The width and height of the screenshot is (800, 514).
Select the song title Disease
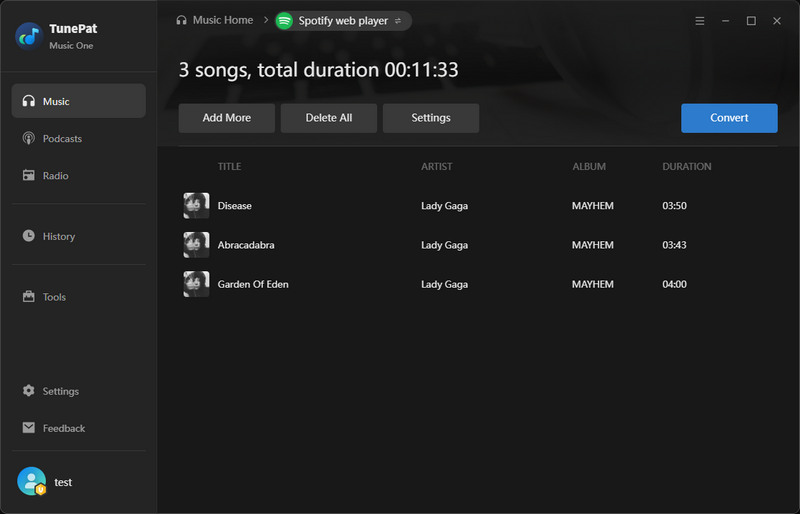235,206
